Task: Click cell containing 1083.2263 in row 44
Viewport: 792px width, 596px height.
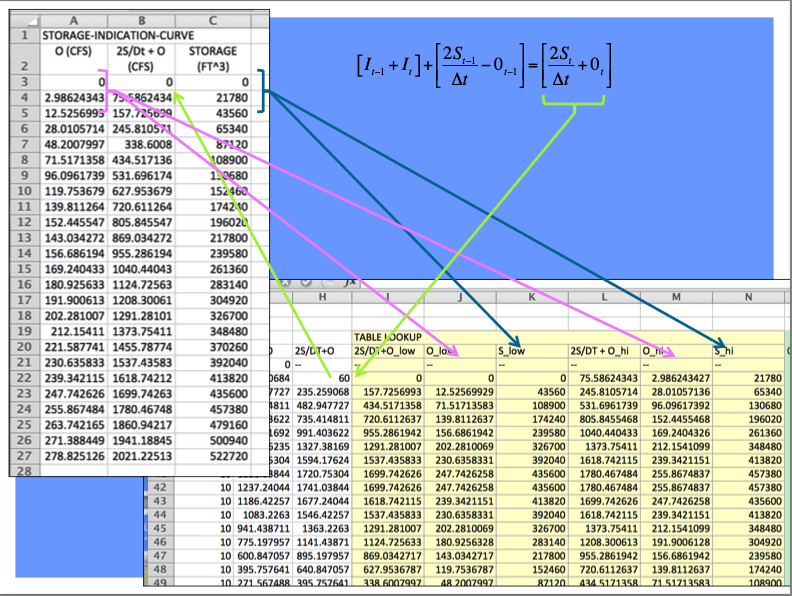Action: pos(263,515)
